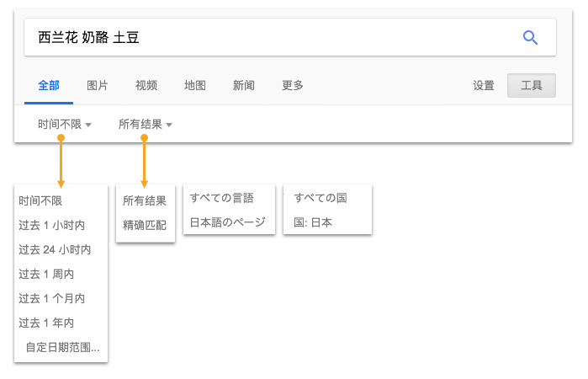Select 精确匹配 result option
The height and width of the screenshot is (379, 588).
pyautogui.click(x=145, y=226)
